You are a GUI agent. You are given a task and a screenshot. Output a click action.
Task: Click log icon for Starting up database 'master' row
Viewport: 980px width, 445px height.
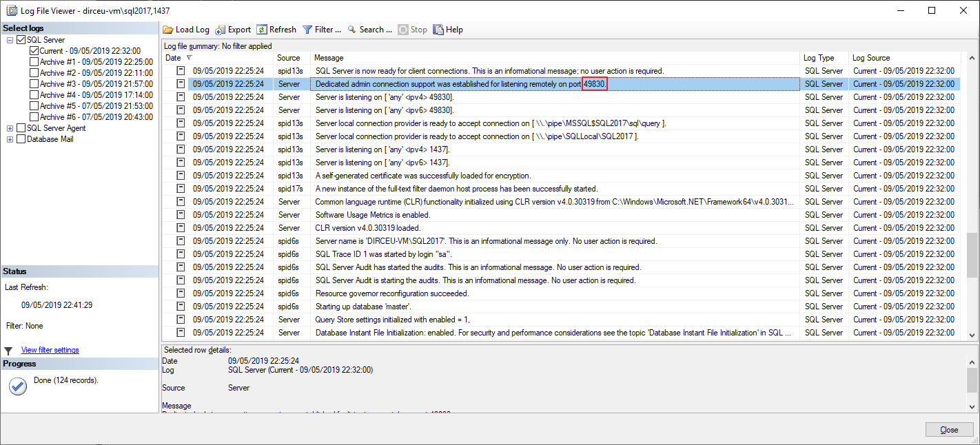pos(181,307)
